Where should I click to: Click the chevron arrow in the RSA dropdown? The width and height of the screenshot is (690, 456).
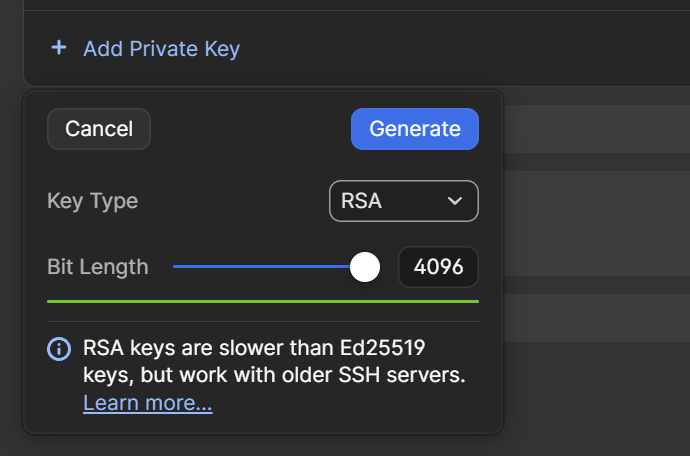point(455,201)
